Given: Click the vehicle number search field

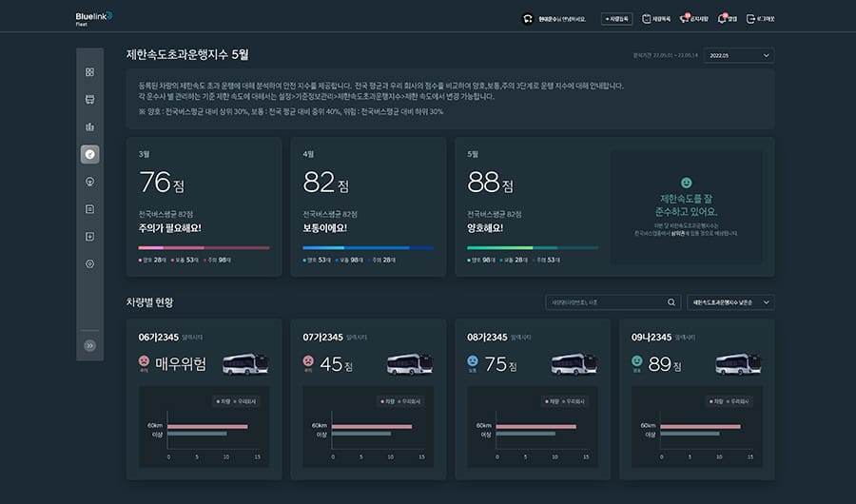Looking at the screenshot, I should coord(604,302).
